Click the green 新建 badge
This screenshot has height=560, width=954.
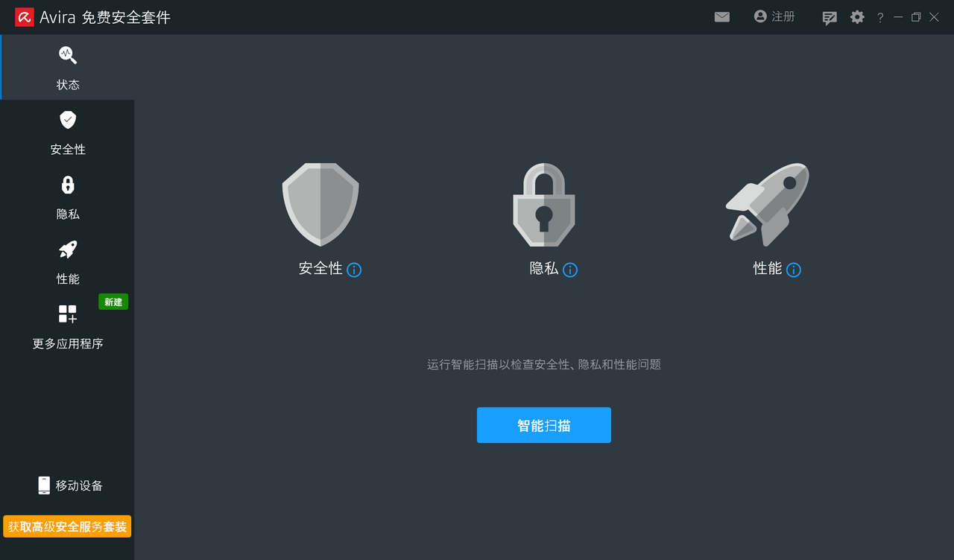113,302
